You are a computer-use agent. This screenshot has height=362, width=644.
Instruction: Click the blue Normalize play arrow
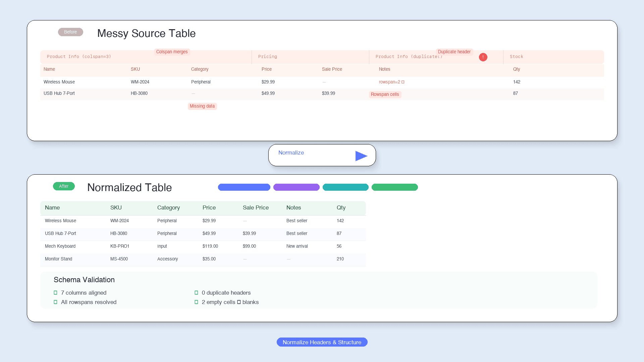click(361, 156)
